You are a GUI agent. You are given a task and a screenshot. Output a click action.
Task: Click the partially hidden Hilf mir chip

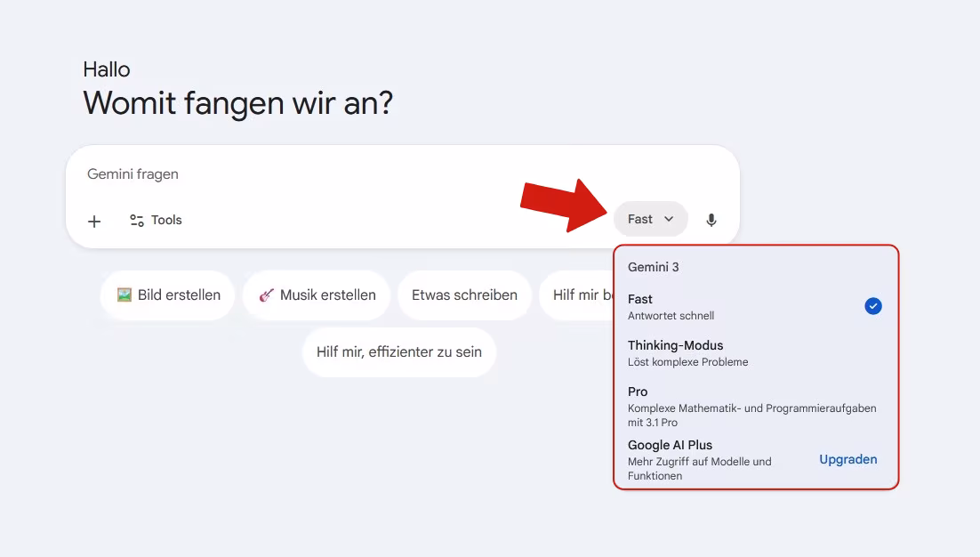(577, 295)
